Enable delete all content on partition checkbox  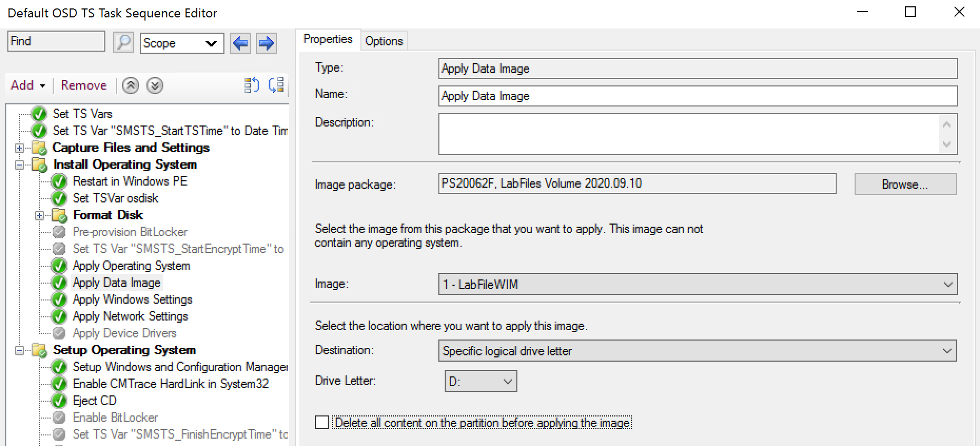pos(322,422)
